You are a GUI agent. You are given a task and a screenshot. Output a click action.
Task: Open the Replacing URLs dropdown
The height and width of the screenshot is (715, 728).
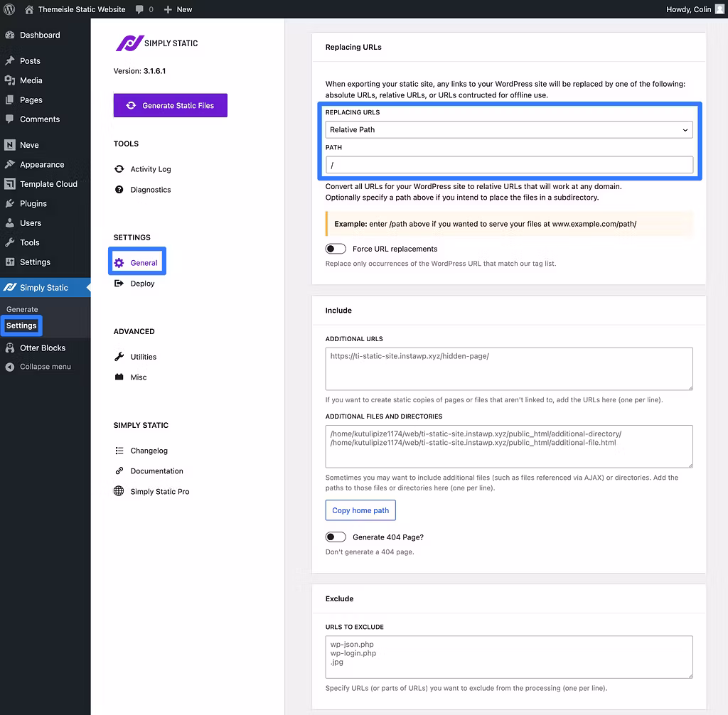(x=508, y=129)
